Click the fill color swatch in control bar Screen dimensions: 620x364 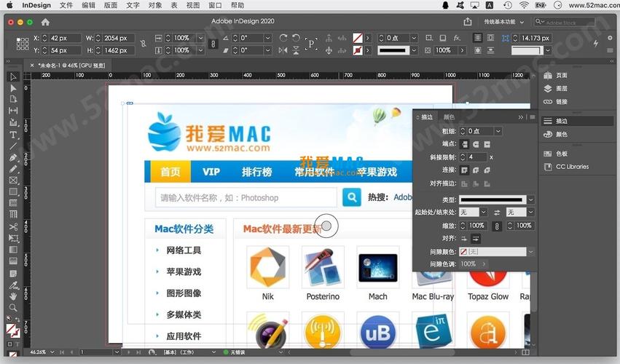(358, 38)
